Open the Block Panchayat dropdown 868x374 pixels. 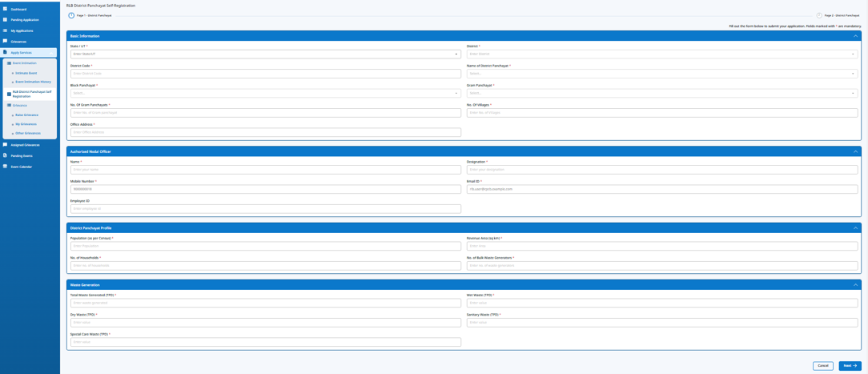point(266,93)
